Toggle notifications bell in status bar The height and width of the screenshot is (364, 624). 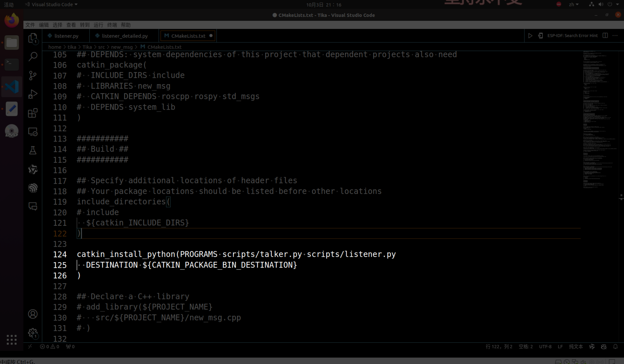(615, 347)
